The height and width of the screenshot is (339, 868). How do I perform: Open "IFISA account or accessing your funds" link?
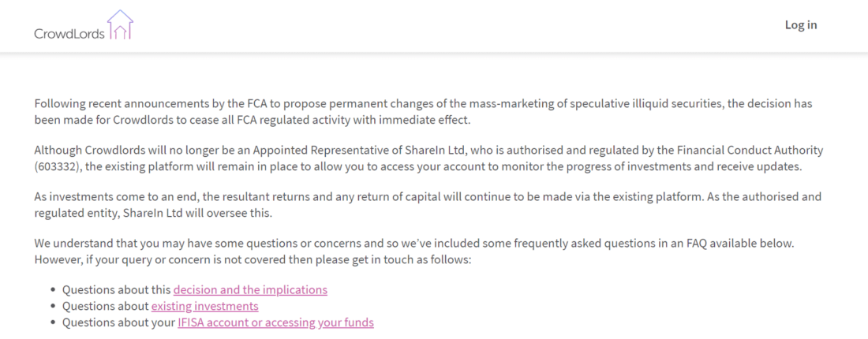click(x=275, y=322)
